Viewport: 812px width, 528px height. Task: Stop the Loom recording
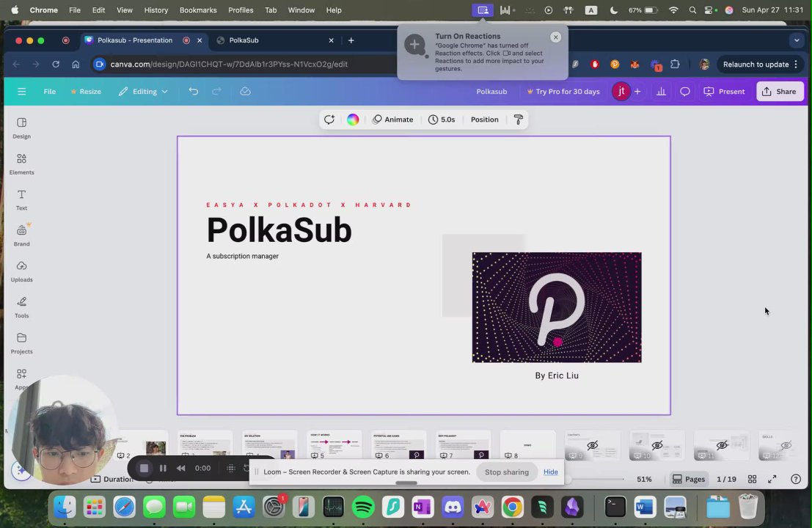click(144, 468)
